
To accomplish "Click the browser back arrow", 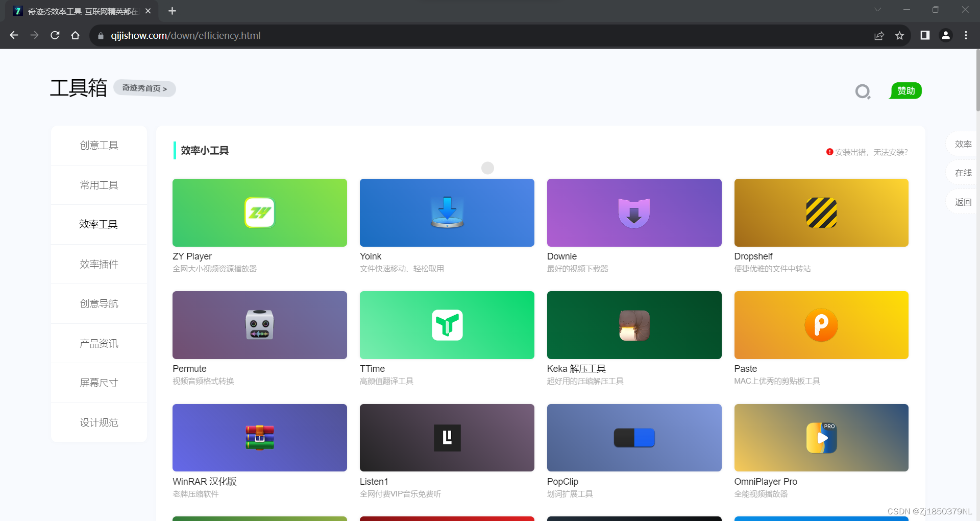I will pyautogui.click(x=14, y=35).
